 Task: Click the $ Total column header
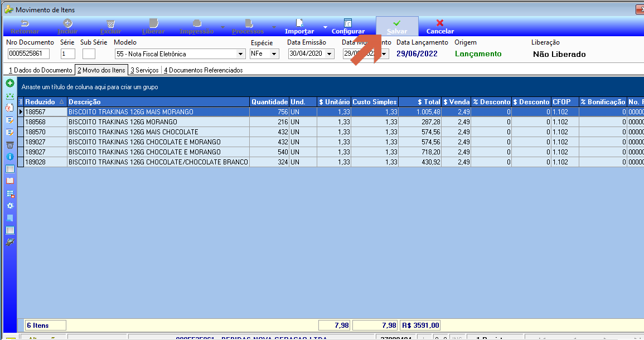(420, 102)
